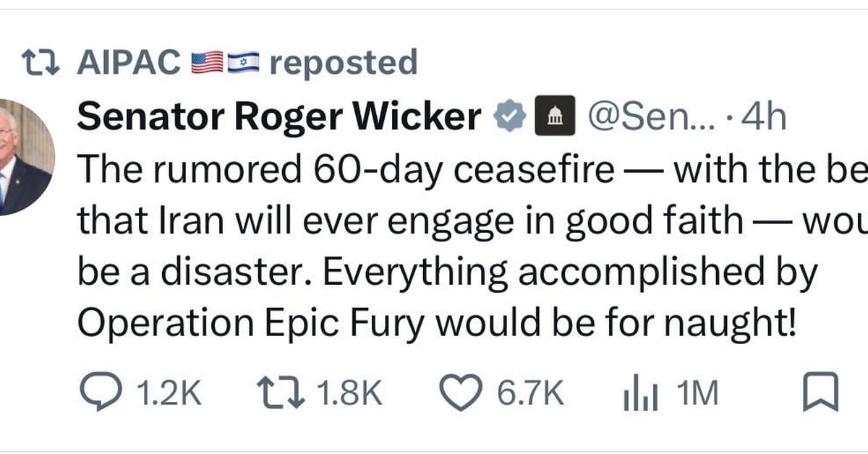Open view analytics via bar chart icon
Image resolution: width=868 pixels, height=454 pixels.
pyautogui.click(x=640, y=395)
